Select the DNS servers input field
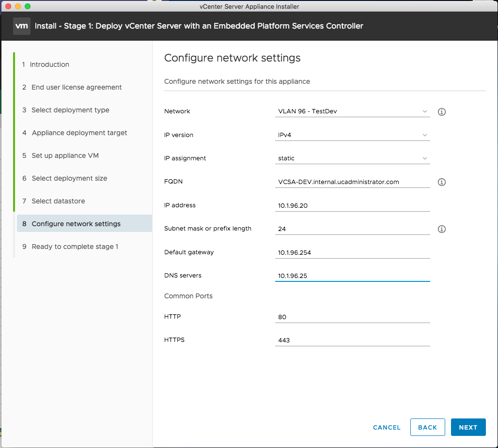Viewport: 498px width, 448px height. pyautogui.click(x=352, y=276)
